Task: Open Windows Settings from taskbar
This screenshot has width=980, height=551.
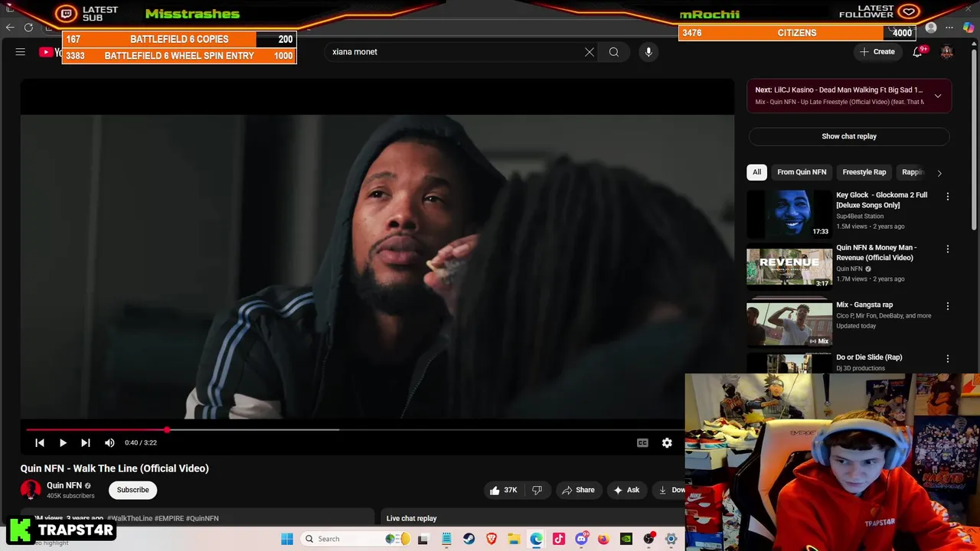Action: coord(671,539)
